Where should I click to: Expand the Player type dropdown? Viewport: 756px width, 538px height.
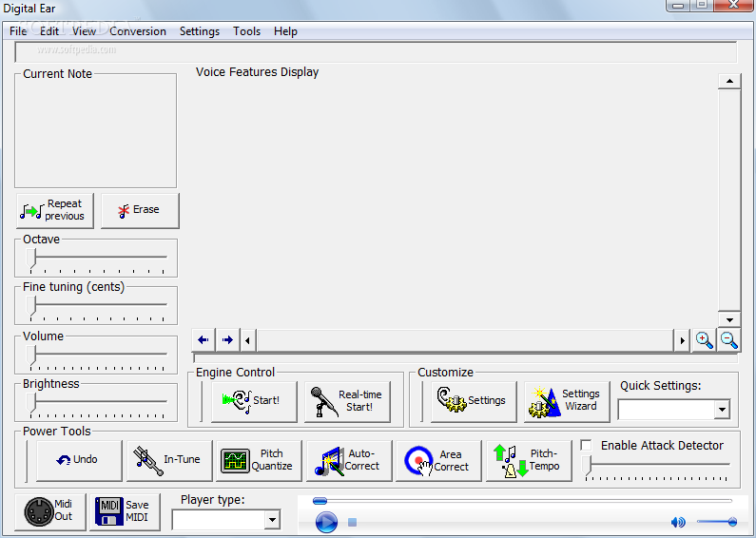(272, 520)
